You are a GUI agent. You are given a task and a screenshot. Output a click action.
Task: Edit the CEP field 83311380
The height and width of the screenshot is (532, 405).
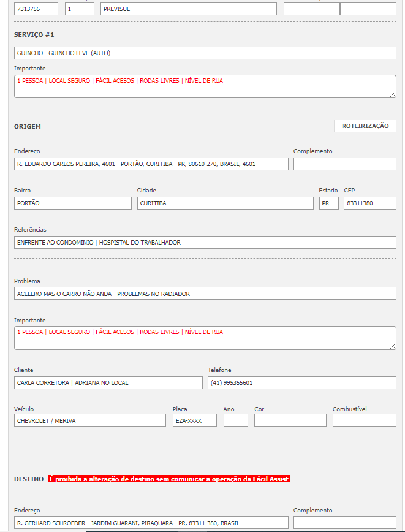(x=369, y=203)
